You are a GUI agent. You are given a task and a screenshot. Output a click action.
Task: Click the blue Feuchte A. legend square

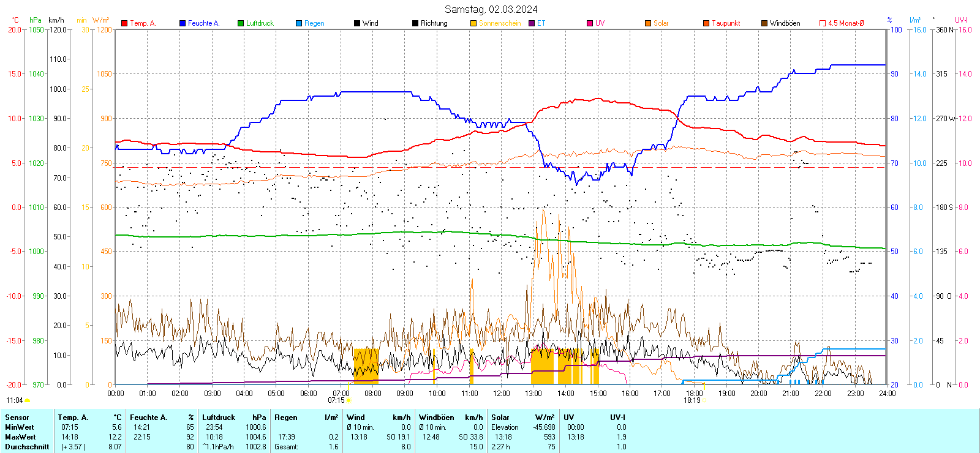[183, 23]
